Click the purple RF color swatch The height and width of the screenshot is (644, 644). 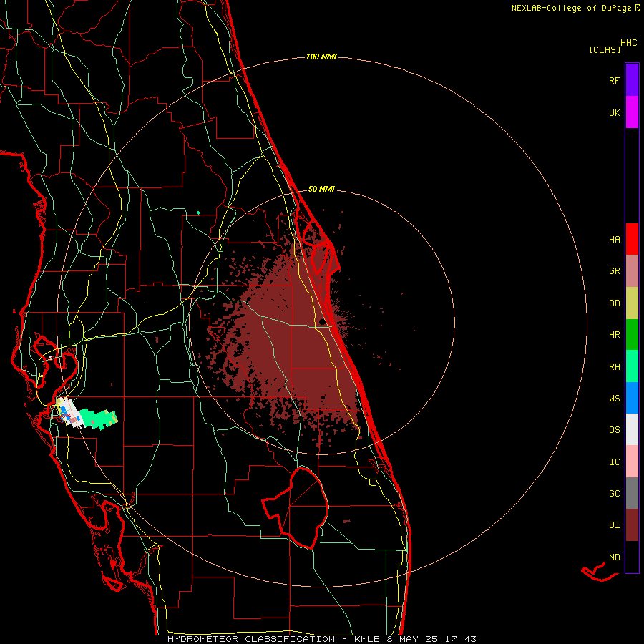click(x=632, y=80)
